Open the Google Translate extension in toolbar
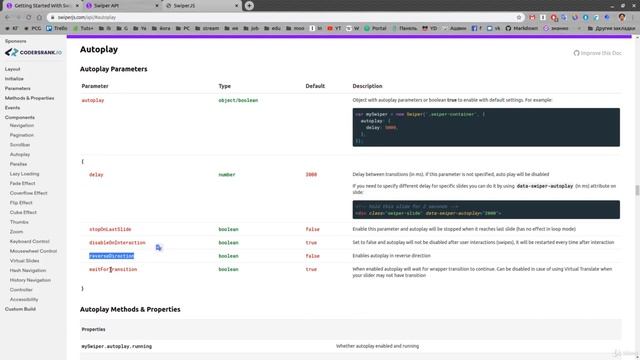Screen dimensions: 640x360 [x=564, y=18]
